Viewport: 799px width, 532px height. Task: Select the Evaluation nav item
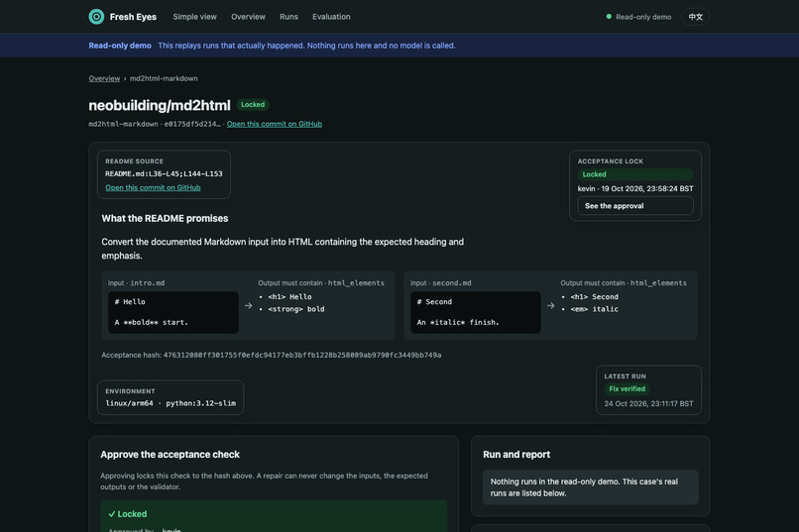331,17
